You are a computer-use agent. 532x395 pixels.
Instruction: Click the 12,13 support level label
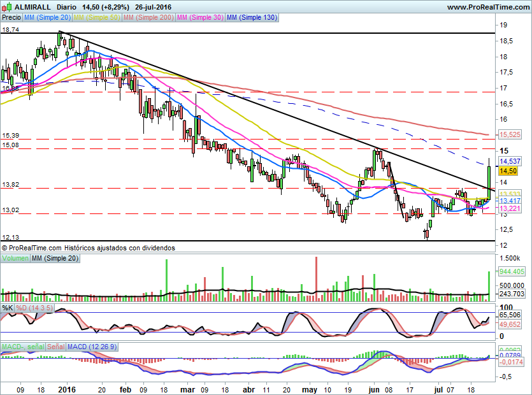(x=11, y=237)
